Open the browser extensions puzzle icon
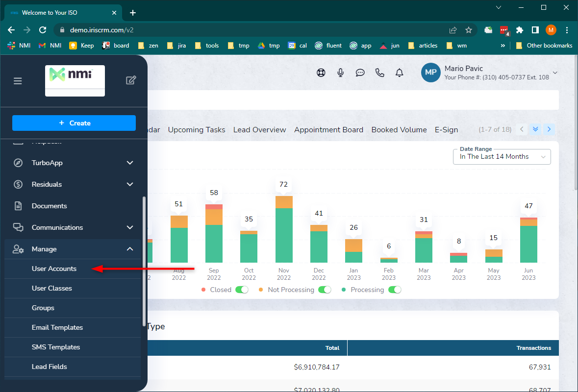Image resolution: width=578 pixels, height=392 pixels. pyautogui.click(x=520, y=30)
